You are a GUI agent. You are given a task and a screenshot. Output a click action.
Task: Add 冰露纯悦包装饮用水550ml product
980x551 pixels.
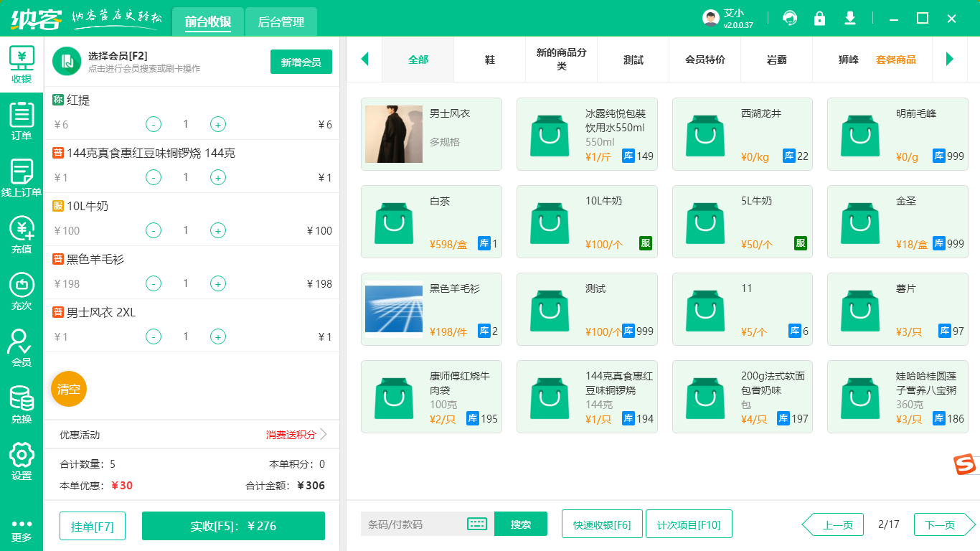tap(587, 134)
